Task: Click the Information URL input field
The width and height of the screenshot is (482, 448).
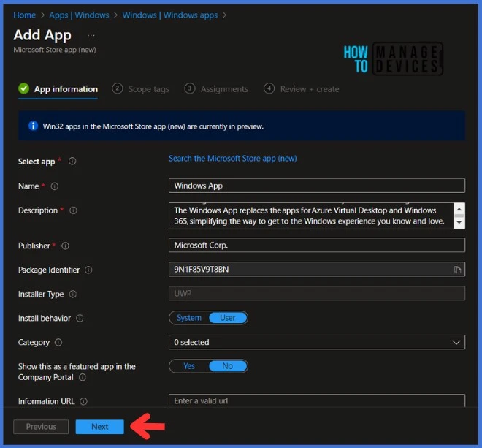Action: coord(317,400)
